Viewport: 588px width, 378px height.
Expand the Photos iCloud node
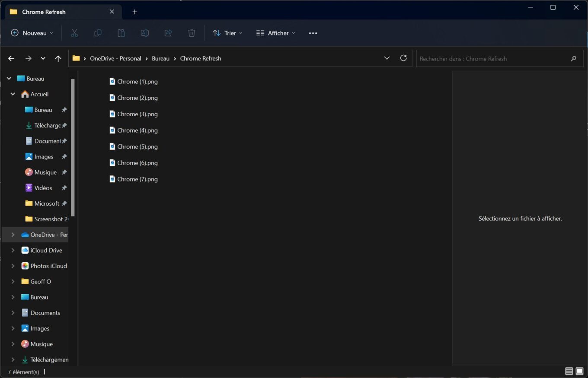point(13,266)
